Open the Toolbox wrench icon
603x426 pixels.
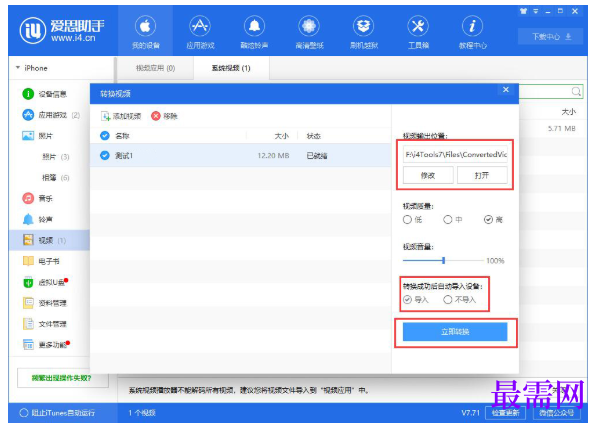coord(418,27)
